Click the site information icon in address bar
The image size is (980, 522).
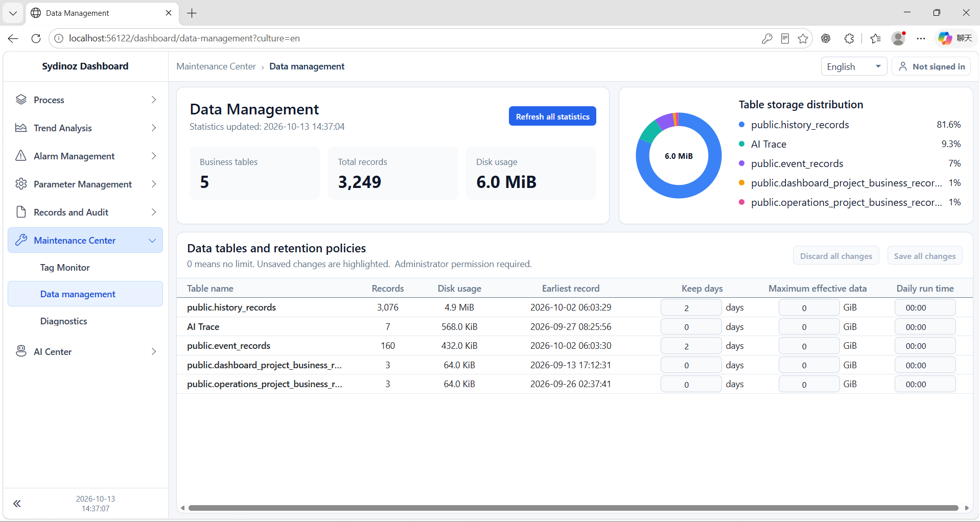pyautogui.click(x=59, y=38)
